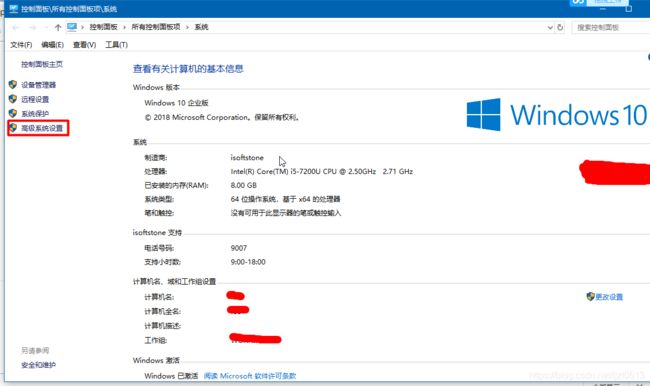The image size is (650, 386).
Task: Click the control panel title bar icon
Action: 14,9
